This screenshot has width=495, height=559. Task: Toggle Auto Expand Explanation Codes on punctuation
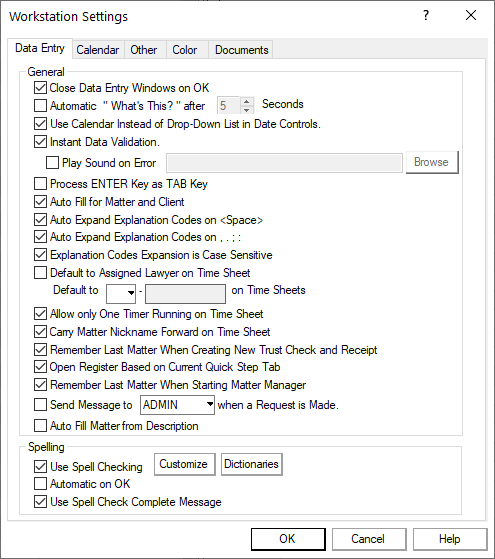40,237
